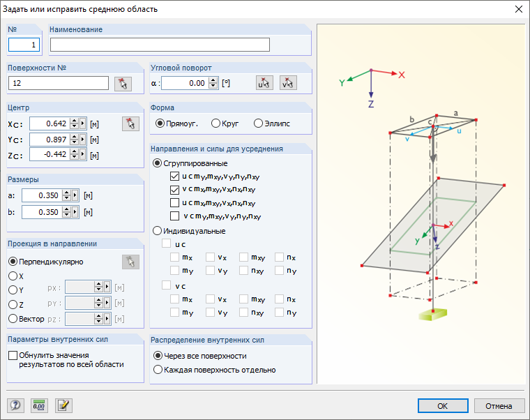
Task: Click the spinner for dimension b
Action: [x=67, y=212]
